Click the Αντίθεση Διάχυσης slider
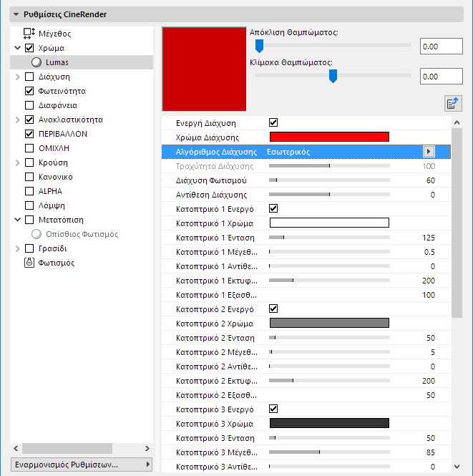The width and height of the screenshot is (473, 476). (329, 194)
